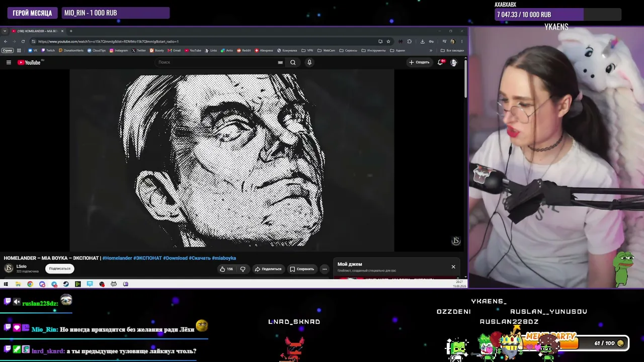Reload the YouTube page
The width and height of the screenshot is (644, 362).
pyautogui.click(x=23, y=42)
